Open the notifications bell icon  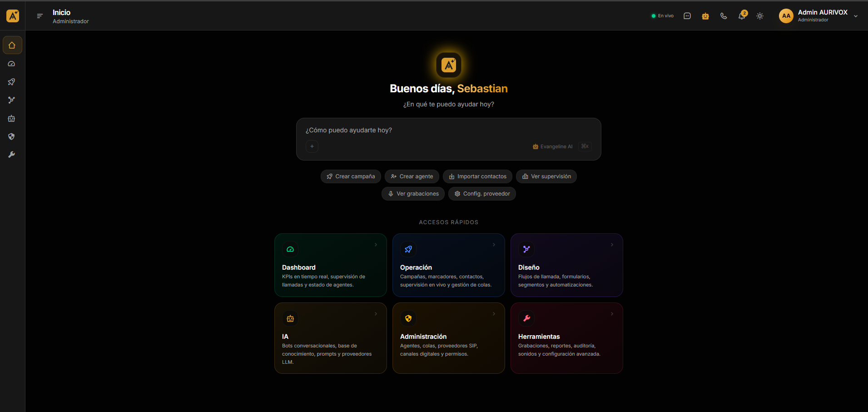coord(742,16)
